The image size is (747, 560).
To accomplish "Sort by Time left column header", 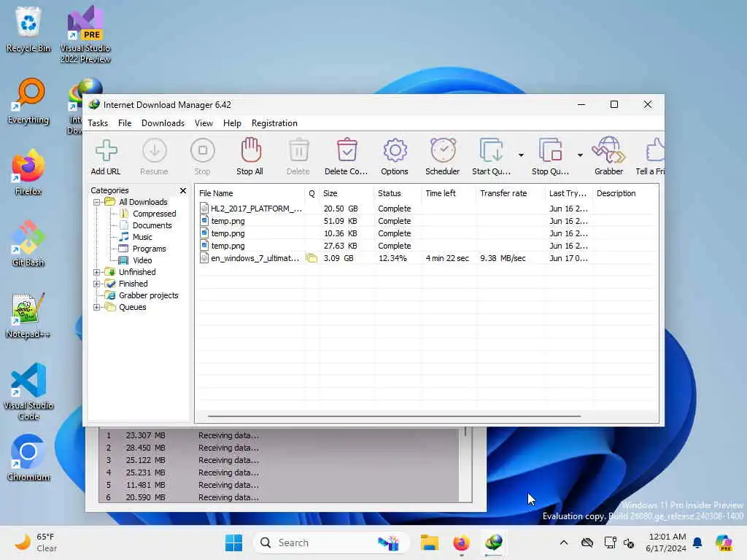I will 449,193.
